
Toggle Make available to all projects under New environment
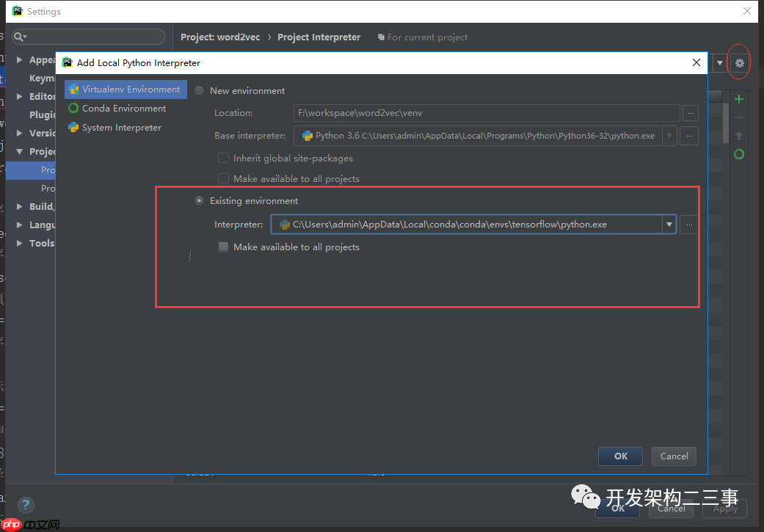click(223, 178)
